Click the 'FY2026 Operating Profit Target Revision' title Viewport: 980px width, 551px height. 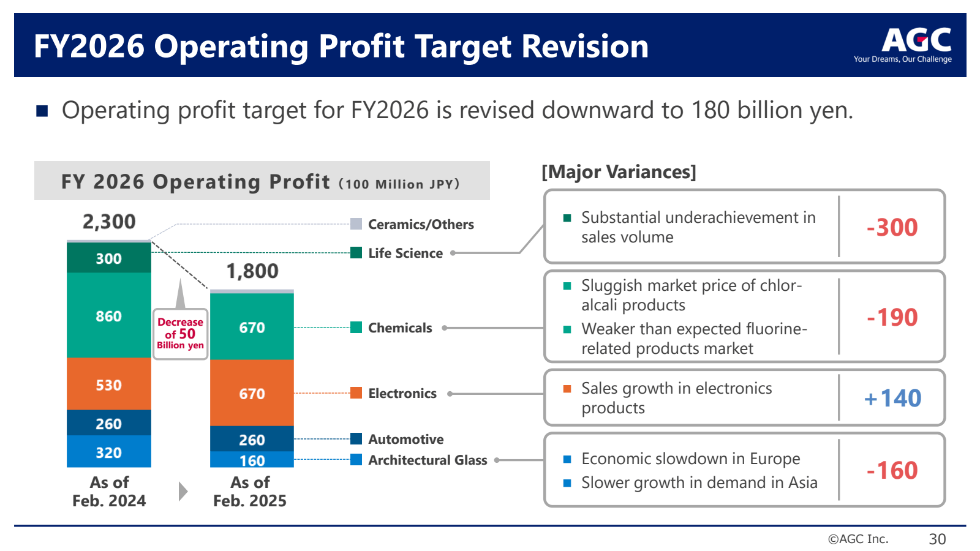tap(341, 46)
